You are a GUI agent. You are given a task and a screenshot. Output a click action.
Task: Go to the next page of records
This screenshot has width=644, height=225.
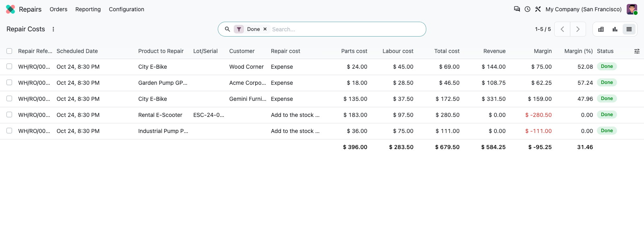(578, 29)
